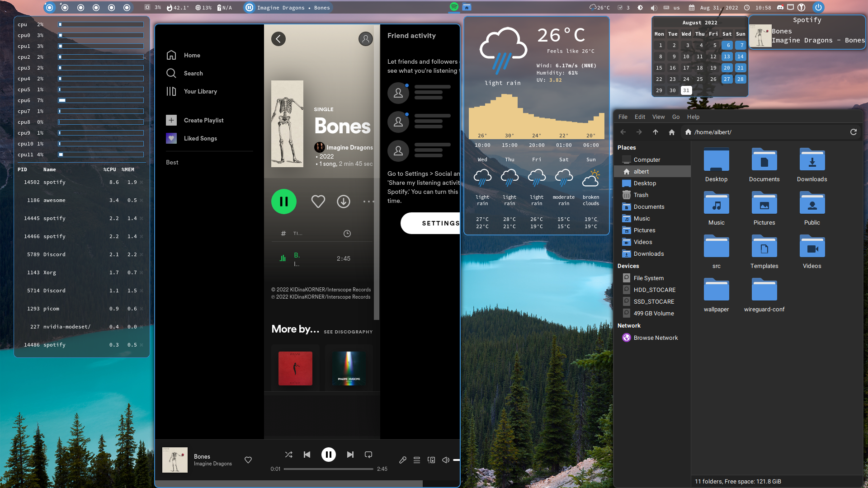Toggle repeat mode in Spotify player
The image size is (868, 488).
coord(369,455)
